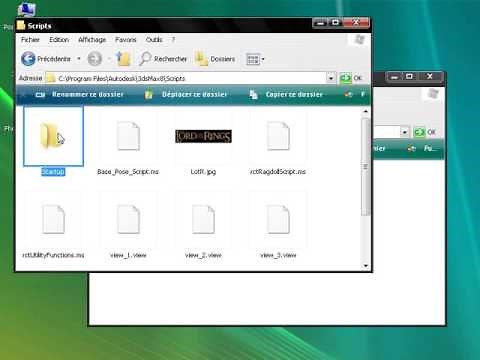
Task: Select the LotR.jpg thumbnail
Action: pos(203,136)
